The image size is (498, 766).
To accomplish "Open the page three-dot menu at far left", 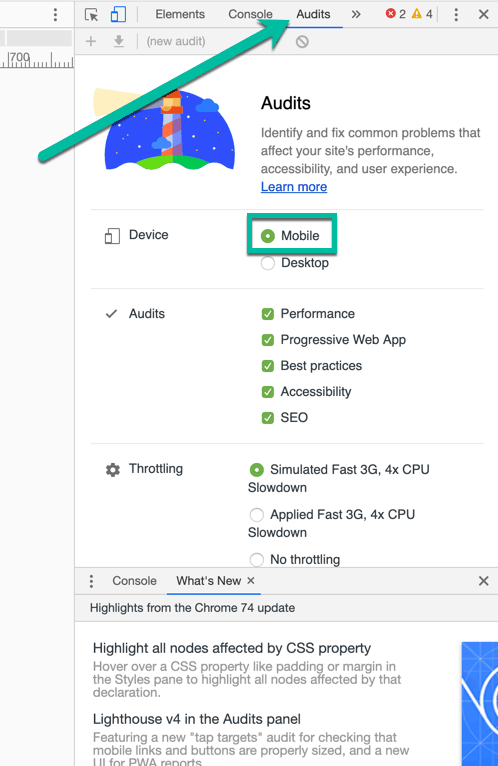I will (x=55, y=15).
